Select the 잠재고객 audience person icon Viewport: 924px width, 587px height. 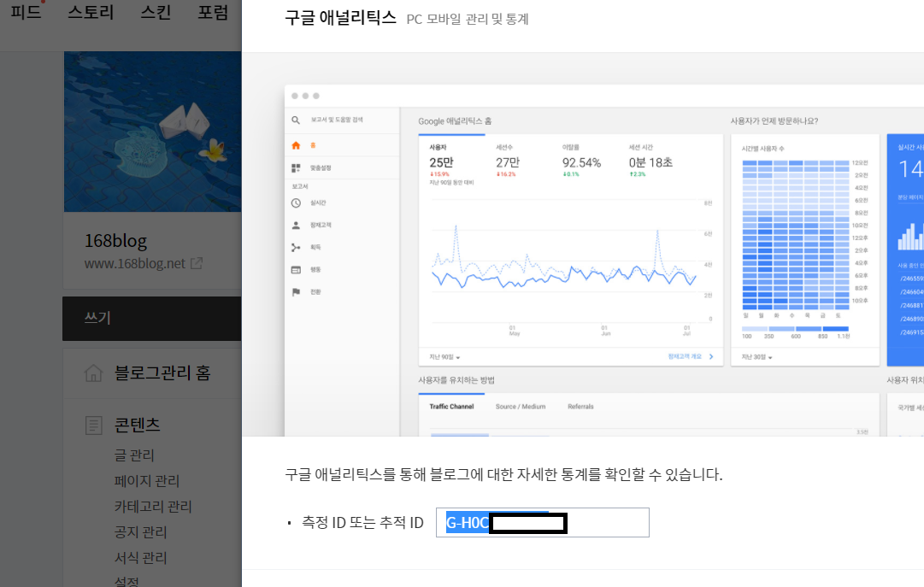[x=295, y=226]
